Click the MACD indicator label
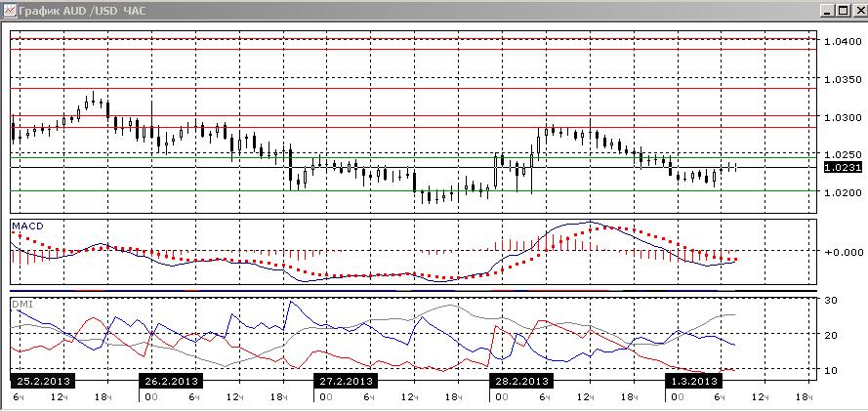The image size is (868, 412). (28, 226)
